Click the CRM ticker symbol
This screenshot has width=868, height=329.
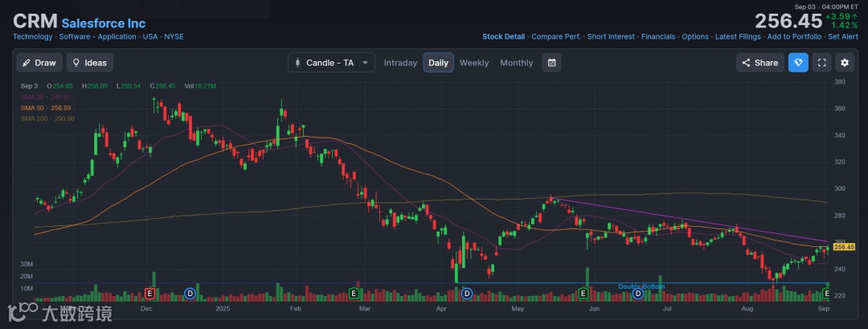[x=35, y=22]
